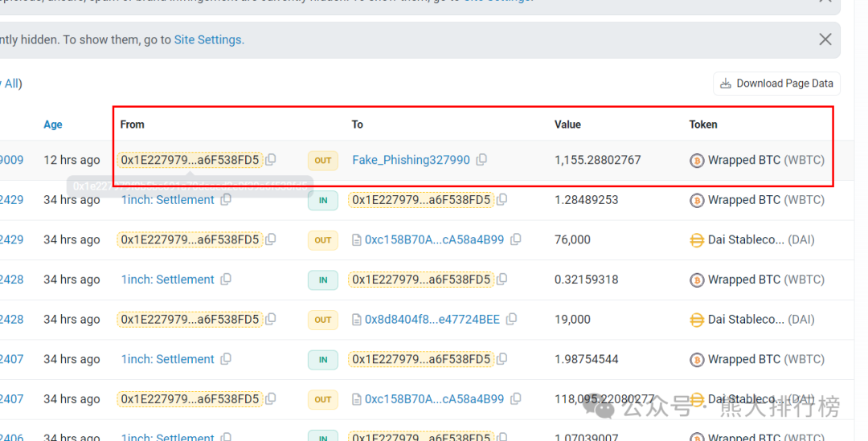The width and height of the screenshot is (868, 441).
Task: Copy the To address in the 0.32159318 row
Action: tap(502, 280)
